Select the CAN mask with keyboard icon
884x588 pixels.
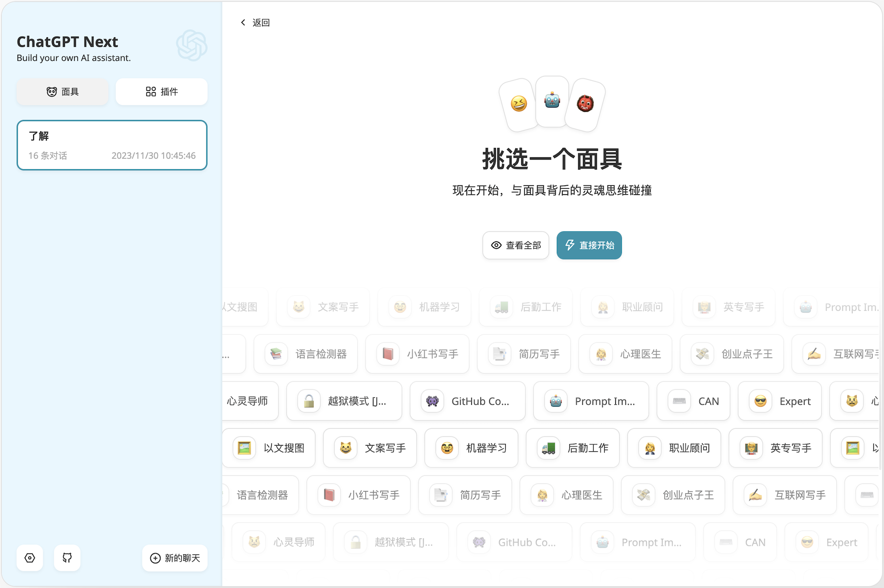[693, 401]
